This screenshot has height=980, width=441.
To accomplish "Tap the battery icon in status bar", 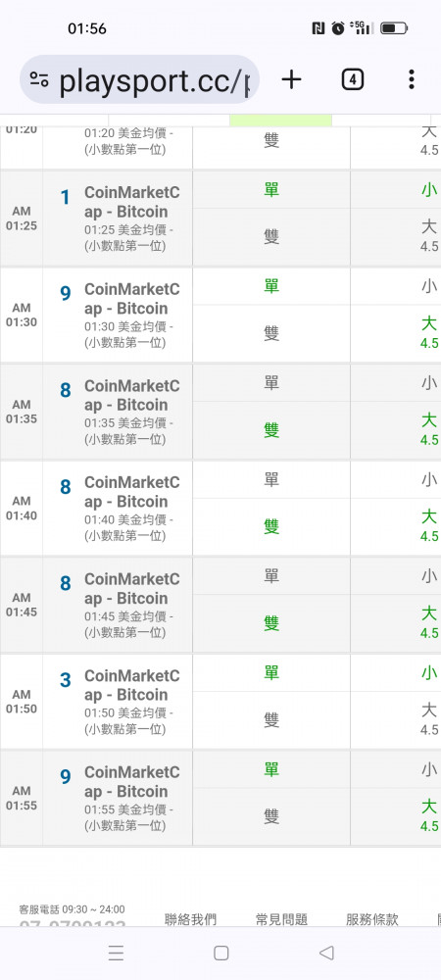I will click(x=394, y=28).
